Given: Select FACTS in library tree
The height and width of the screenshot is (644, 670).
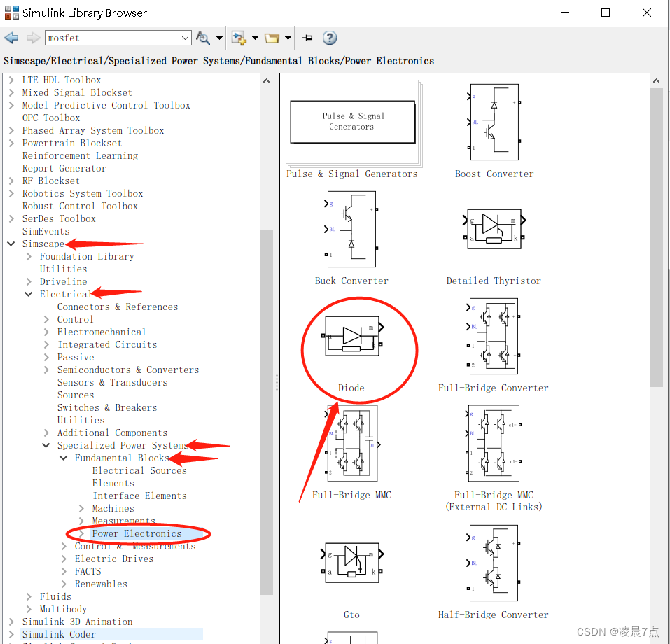Looking at the screenshot, I should pos(88,571).
